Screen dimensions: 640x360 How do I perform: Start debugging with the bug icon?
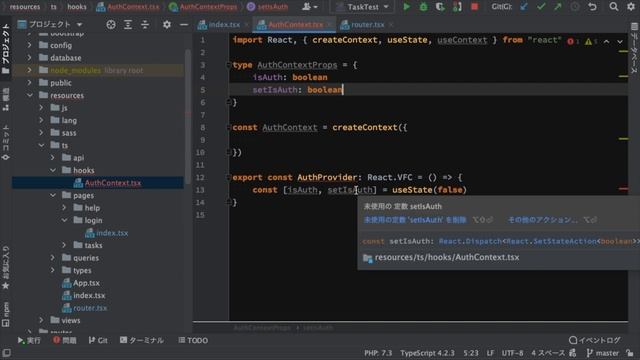coord(423,7)
